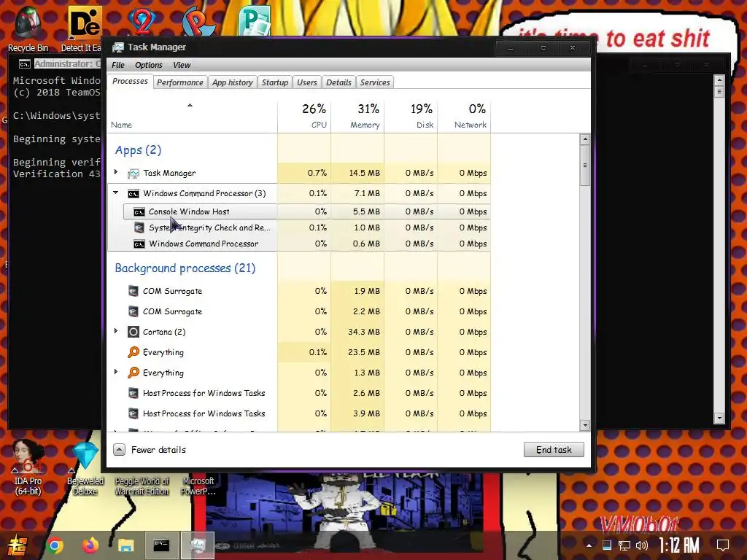Click the process list scroll up arrow
Screen dimensions: 747x560
click(x=585, y=139)
